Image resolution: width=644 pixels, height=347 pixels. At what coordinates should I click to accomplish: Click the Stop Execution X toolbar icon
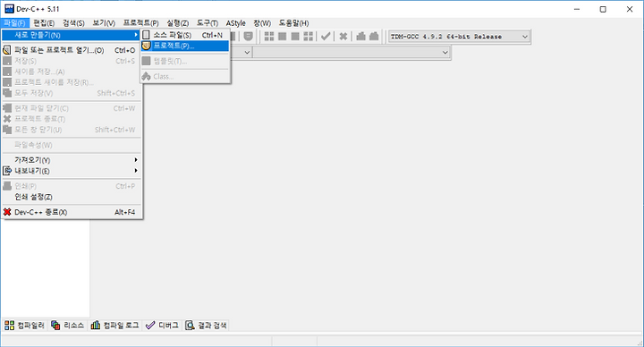point(343,37)
